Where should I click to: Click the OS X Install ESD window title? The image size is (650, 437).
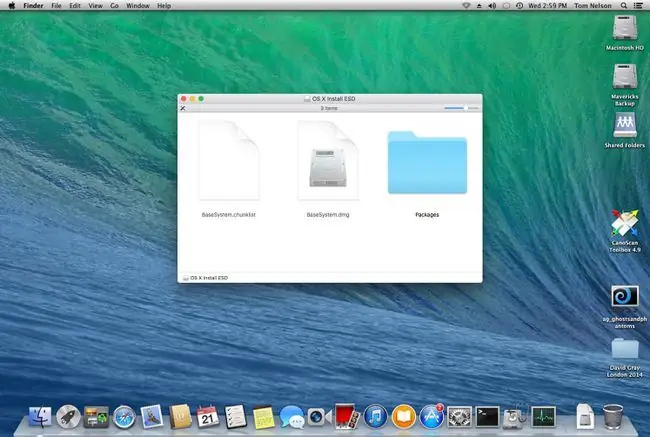coord(330,99)
